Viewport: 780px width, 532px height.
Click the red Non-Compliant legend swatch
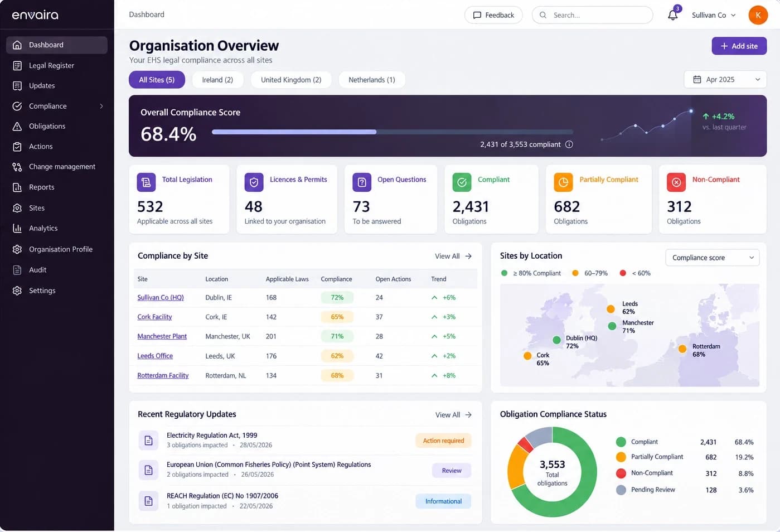[621, 473]
